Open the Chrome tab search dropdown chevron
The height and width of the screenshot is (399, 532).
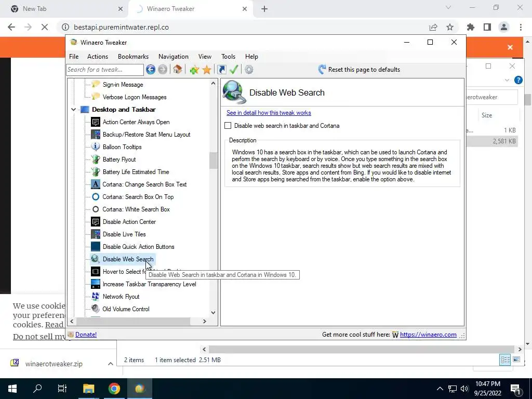coord(448,7)
